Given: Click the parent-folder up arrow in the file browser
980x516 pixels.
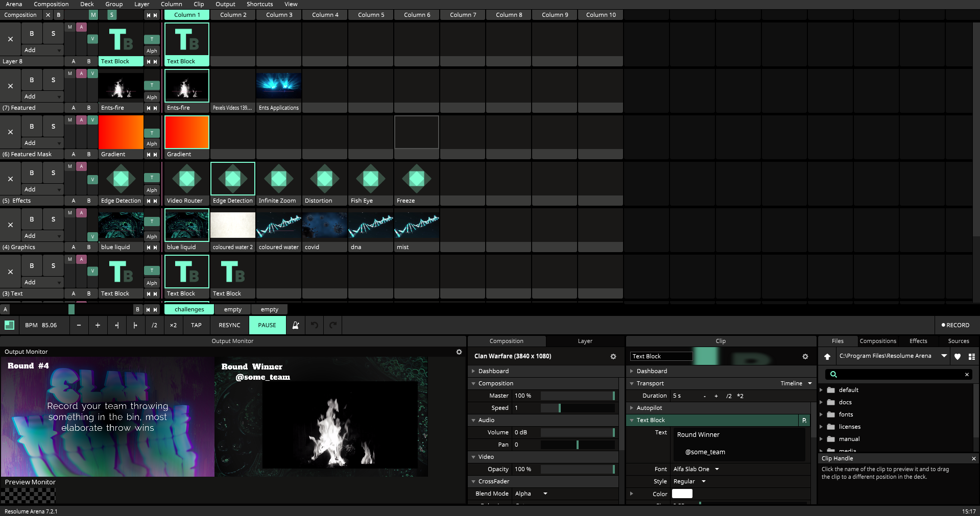Looking at the screenshot, I should click(x=827, y=356).
